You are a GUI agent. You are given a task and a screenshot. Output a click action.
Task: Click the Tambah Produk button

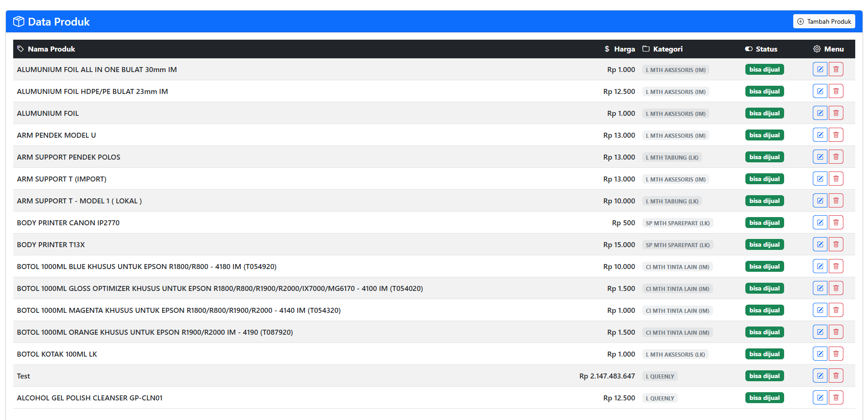[824, 21]
